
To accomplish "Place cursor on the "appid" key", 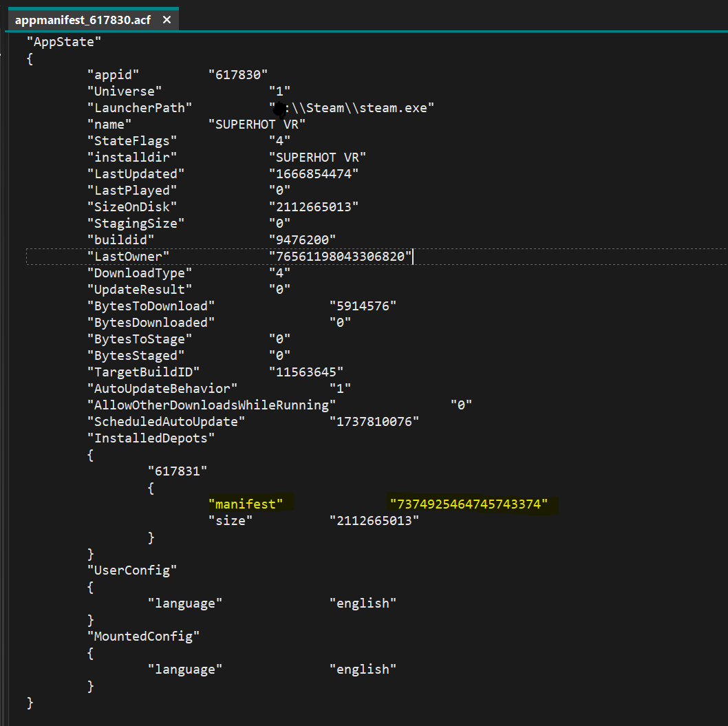I will click(113, 75).
